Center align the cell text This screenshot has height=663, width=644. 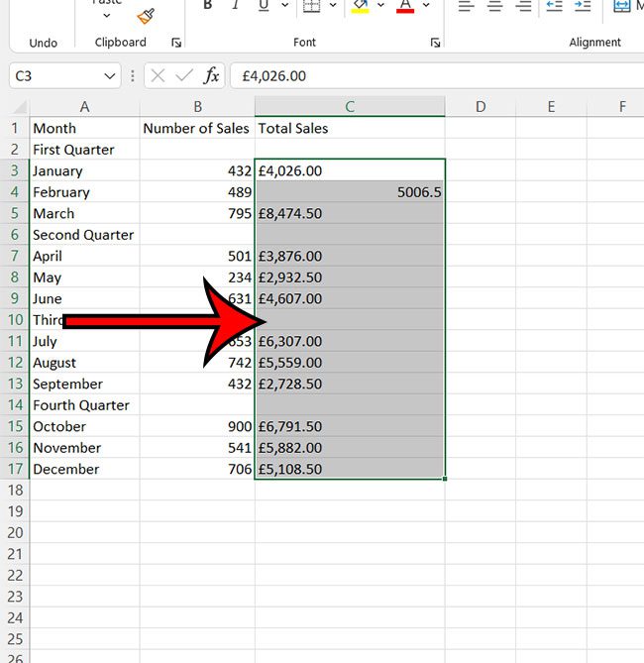(495, 6)
